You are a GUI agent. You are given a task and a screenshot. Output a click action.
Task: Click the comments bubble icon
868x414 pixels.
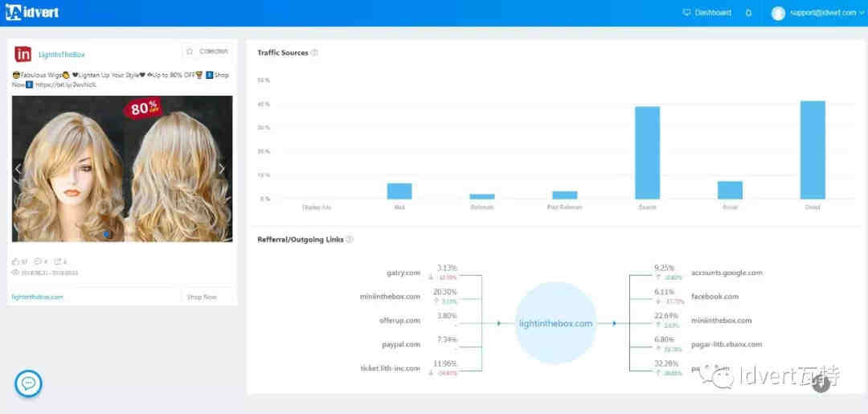[x=38, y=262]
